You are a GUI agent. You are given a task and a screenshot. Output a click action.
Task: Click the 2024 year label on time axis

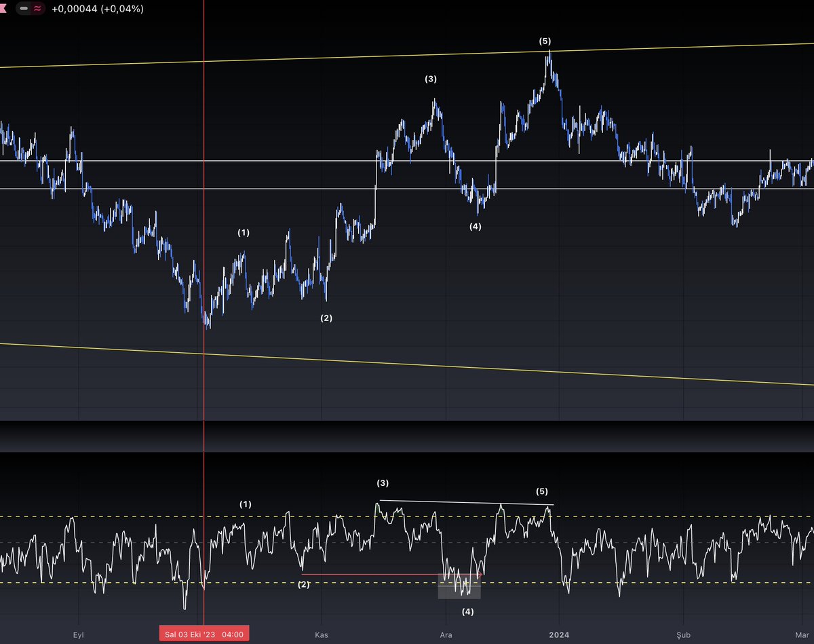[558, 634]
